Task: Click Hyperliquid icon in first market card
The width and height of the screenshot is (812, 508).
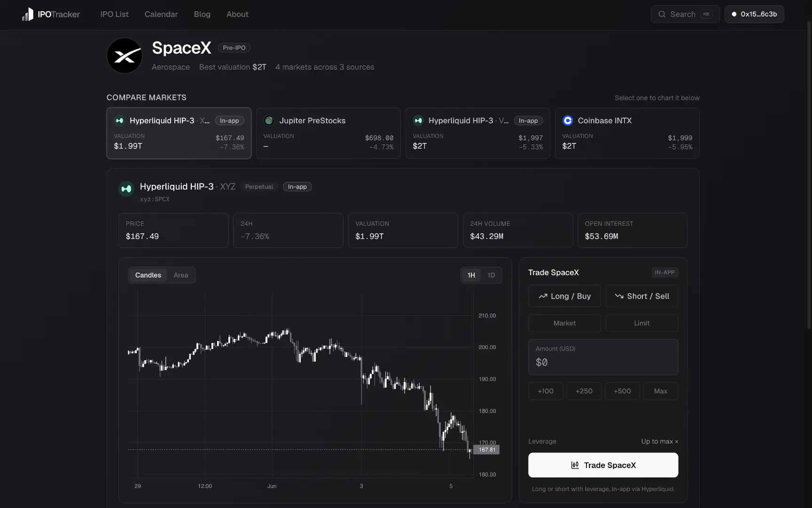Action: click(x=119, y=120)
